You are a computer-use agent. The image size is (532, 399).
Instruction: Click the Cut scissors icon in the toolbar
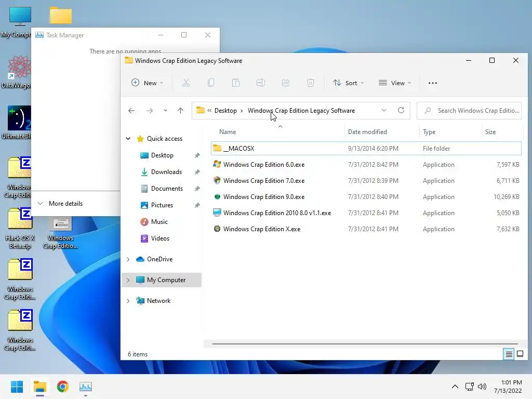tap(186, 83)
